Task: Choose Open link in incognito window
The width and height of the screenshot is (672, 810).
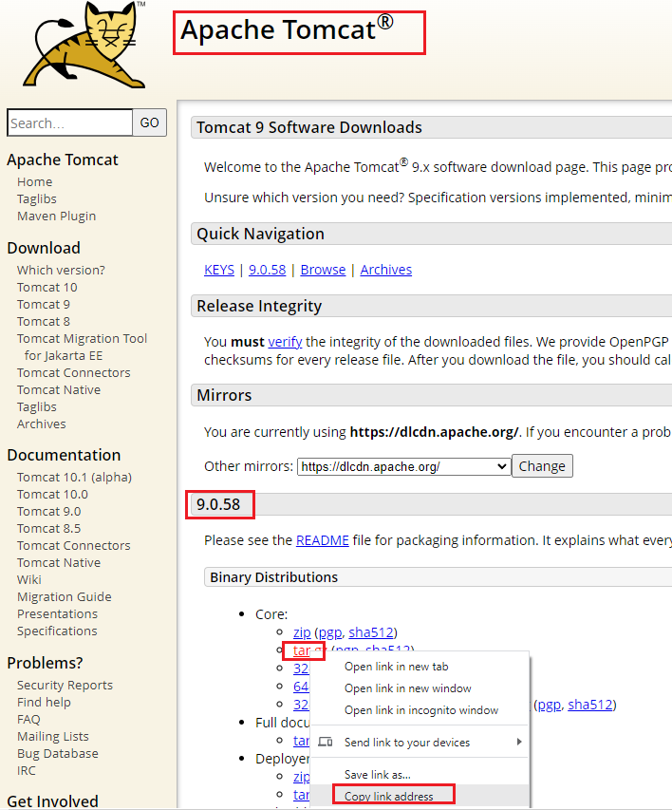Action: (421, 709)
